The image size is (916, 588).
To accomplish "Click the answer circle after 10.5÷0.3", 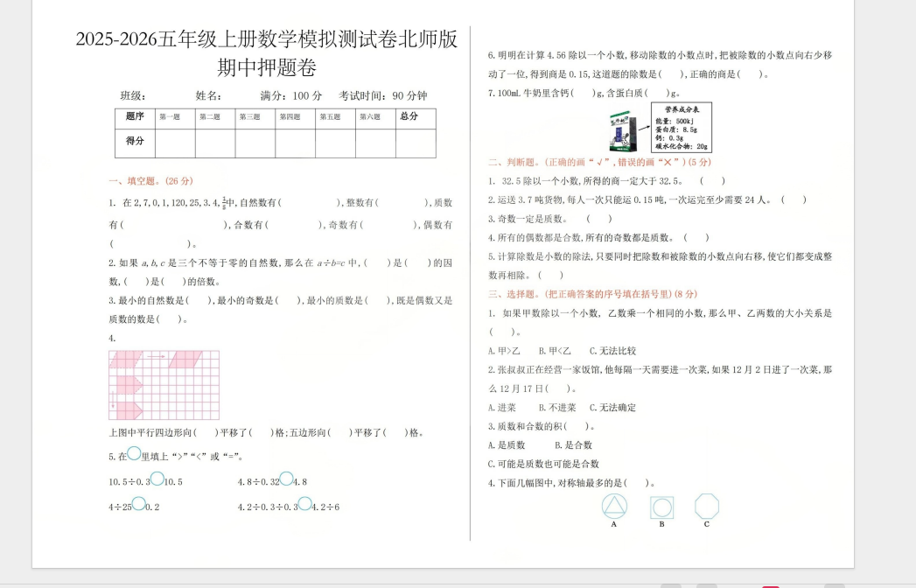I will pos(157,480).
